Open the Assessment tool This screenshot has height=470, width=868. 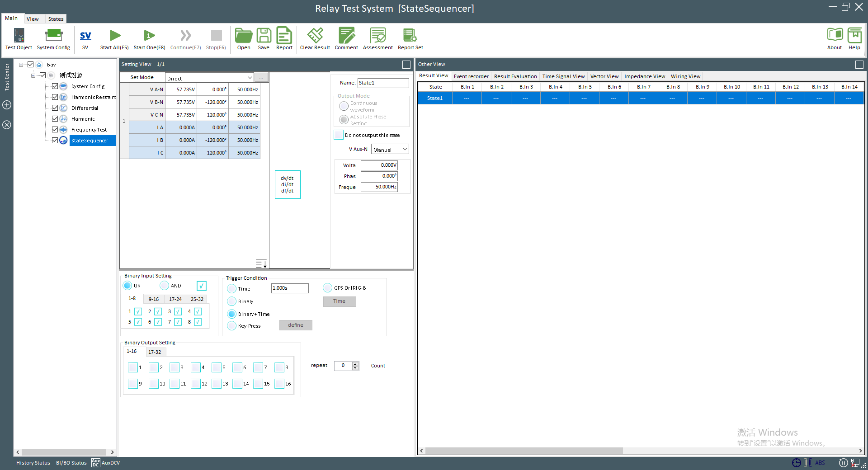coord(377,39)
